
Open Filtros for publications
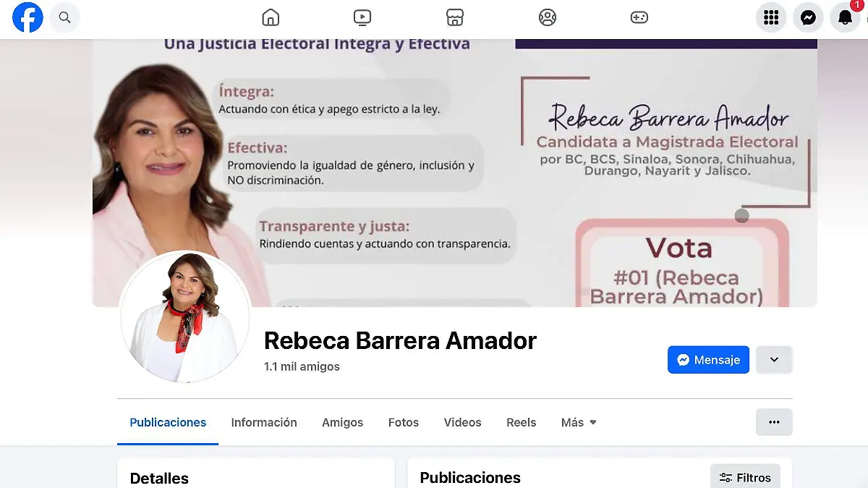coord(745,477)
